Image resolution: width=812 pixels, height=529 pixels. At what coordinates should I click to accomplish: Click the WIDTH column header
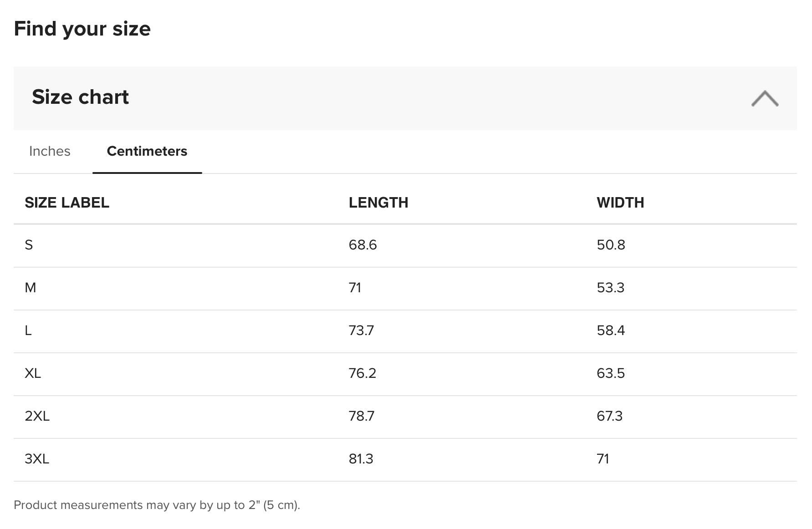tap(620, 203)
